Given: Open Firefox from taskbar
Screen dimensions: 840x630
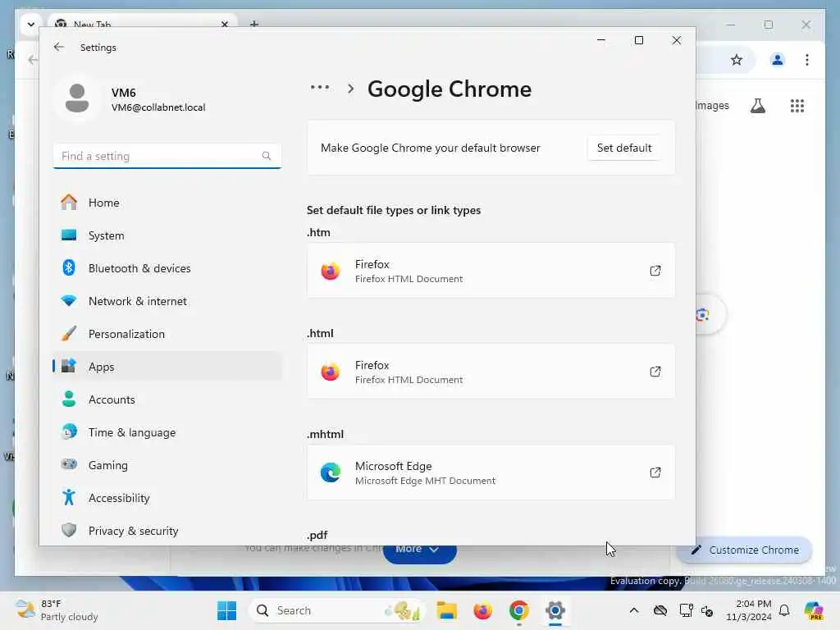Looking at the screenshot, I should [482, 610].
